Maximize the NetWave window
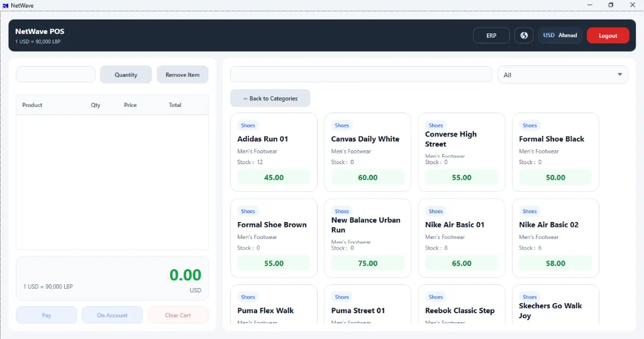The height and width of the screenshot is (339, 644). click(611, 5)
